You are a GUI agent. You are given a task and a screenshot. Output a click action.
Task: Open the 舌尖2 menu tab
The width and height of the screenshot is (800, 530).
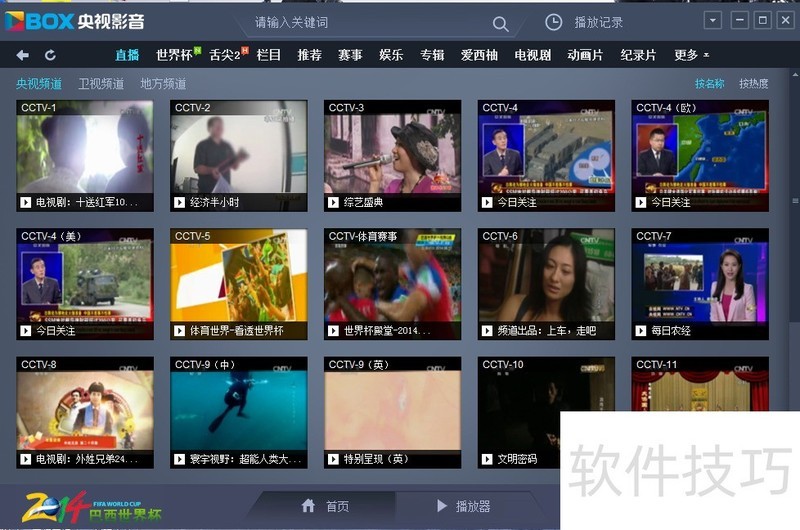pyautogui.click(x=227, y=55)
